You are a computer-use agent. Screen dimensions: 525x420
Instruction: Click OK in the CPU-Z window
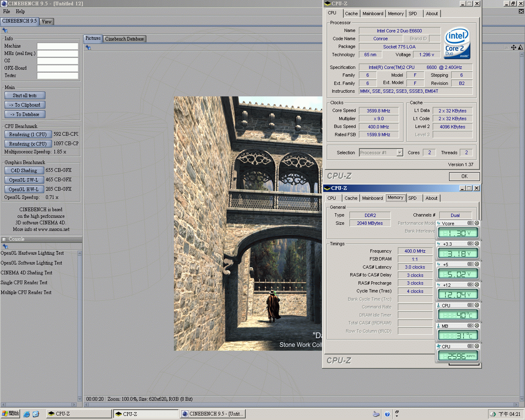(464, 176)
